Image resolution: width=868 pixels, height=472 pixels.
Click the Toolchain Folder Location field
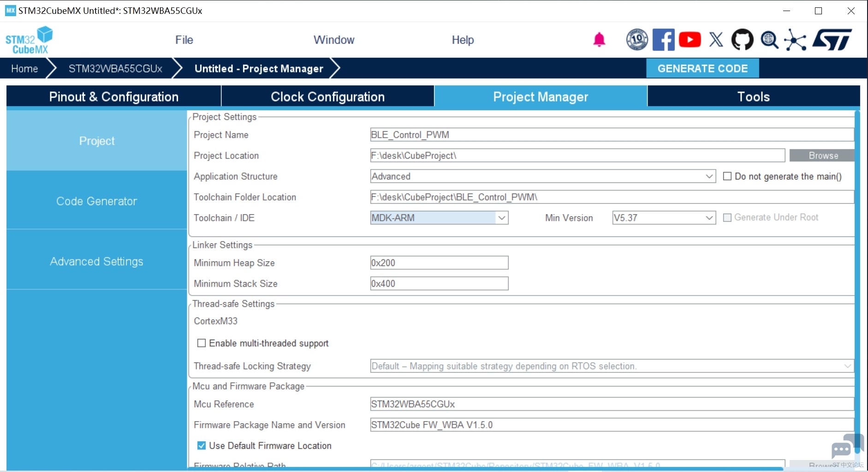(612, 197)
